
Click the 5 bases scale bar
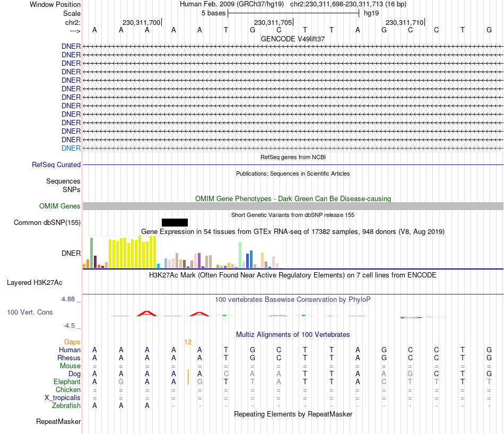(293, 13)
